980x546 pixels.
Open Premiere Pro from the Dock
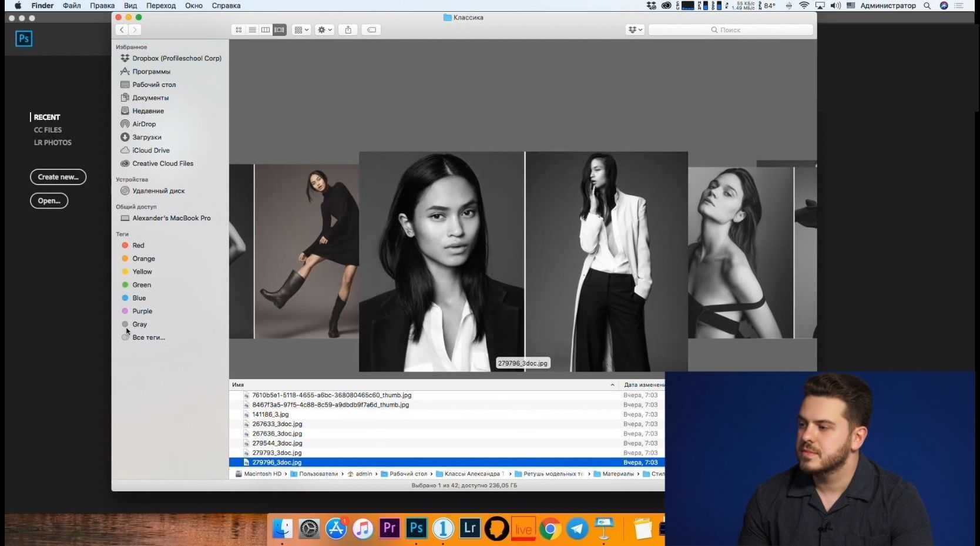390,528
